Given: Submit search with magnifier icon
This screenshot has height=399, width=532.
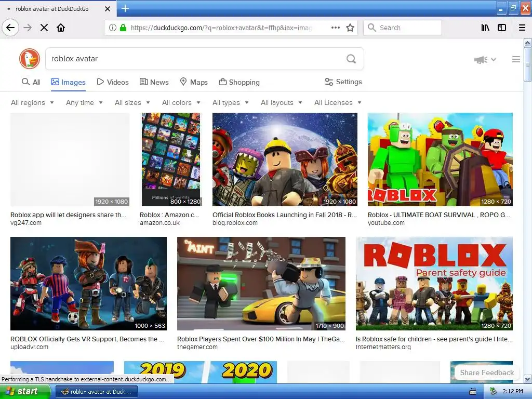Looking at the screenshot, I should click(x=351, y=59).
